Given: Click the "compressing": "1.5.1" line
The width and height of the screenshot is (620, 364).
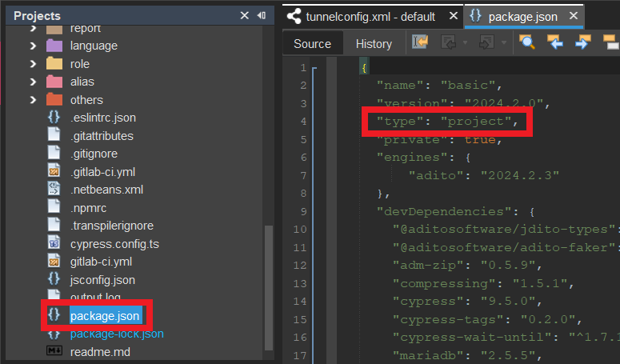Looking at the screenshot, I should click(x=482, y=283).
